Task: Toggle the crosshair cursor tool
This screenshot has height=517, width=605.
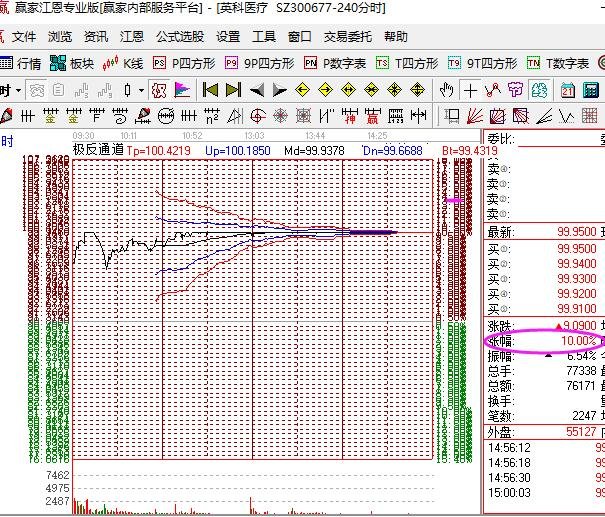Action: [470, 91]
